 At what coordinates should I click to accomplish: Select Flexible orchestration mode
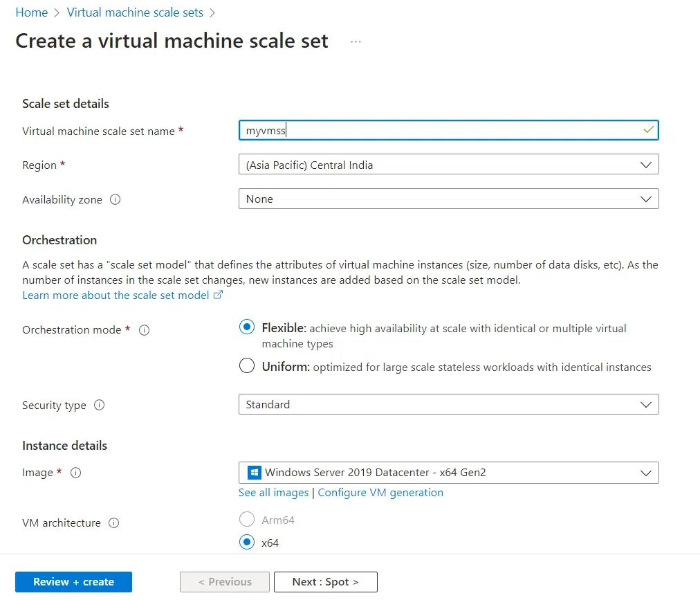pyautogui.click(x=247, y=328)
